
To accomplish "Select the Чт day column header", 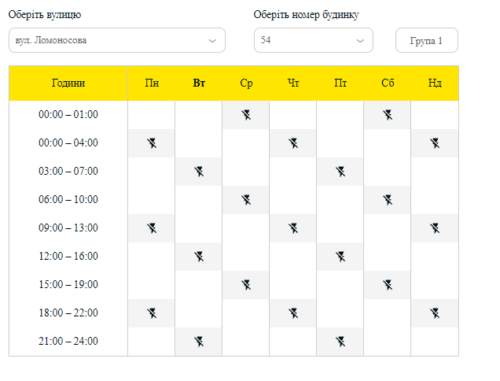I will pos(293,83).
